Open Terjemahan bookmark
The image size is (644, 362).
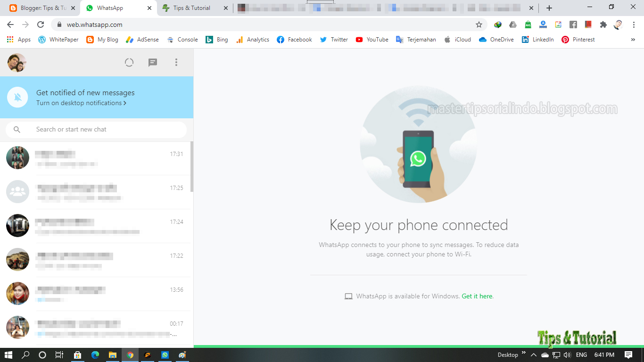point(416,40)
